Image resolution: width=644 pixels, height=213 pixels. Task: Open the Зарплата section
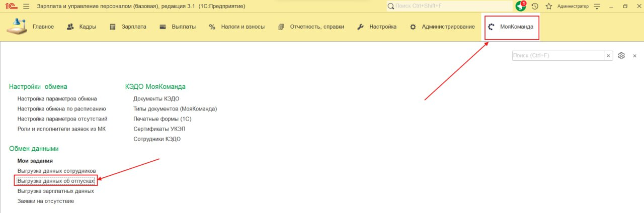pyautogui.click(x=128, y=27)
